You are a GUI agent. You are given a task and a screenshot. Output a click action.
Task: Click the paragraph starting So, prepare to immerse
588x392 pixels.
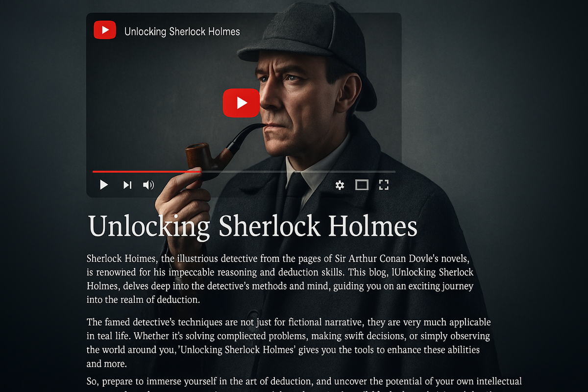(x=304, y=384)
